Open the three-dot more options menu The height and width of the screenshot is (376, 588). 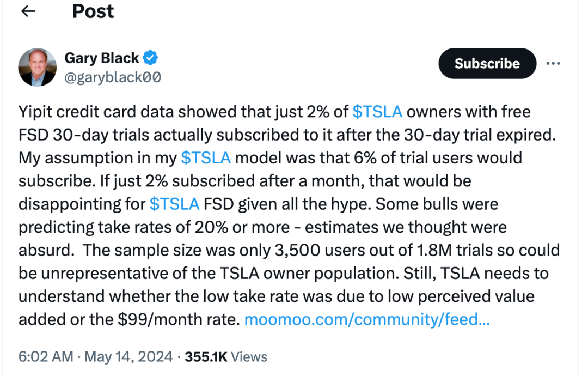(553, 64)
